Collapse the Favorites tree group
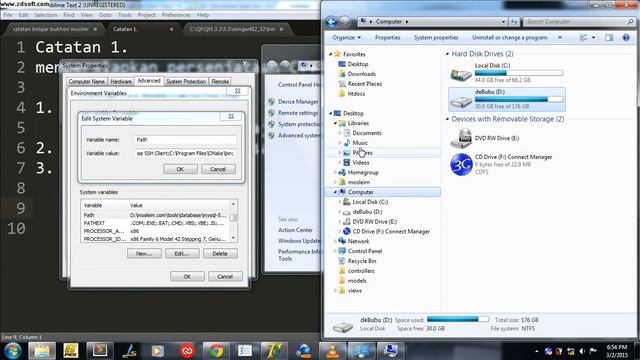The width and height of the screenshot is (640, 360). pyautogui.click(x=331, y=54)
